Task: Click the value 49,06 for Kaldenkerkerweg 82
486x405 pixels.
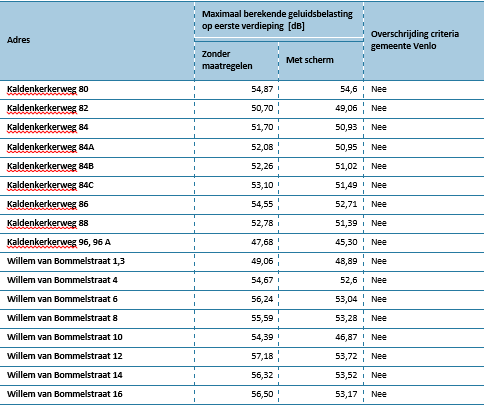Action: [x=346, y=108]
